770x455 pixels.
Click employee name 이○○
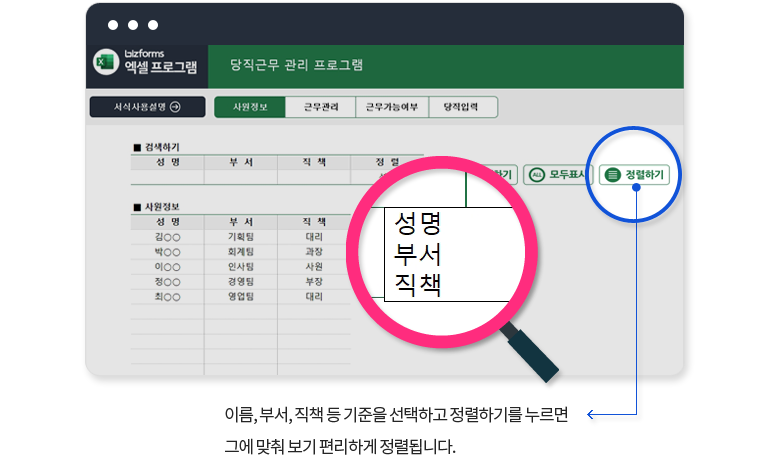coord(167,267)
